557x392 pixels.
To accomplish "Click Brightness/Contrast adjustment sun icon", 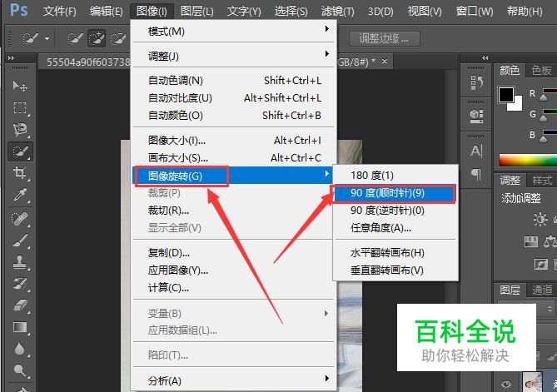I will coord(540,219).
